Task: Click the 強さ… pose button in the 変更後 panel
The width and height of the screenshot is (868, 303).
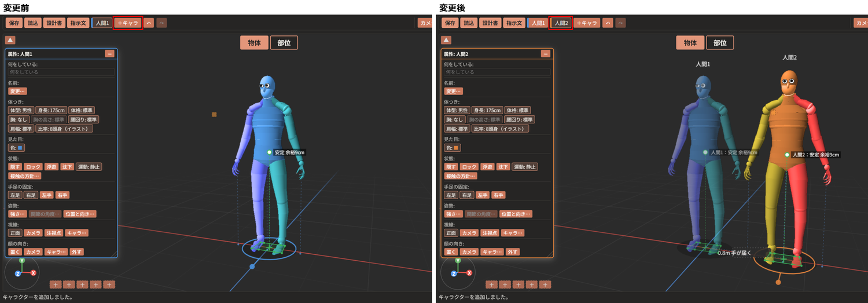Action: pyautogui.click(x=453, y=214)
